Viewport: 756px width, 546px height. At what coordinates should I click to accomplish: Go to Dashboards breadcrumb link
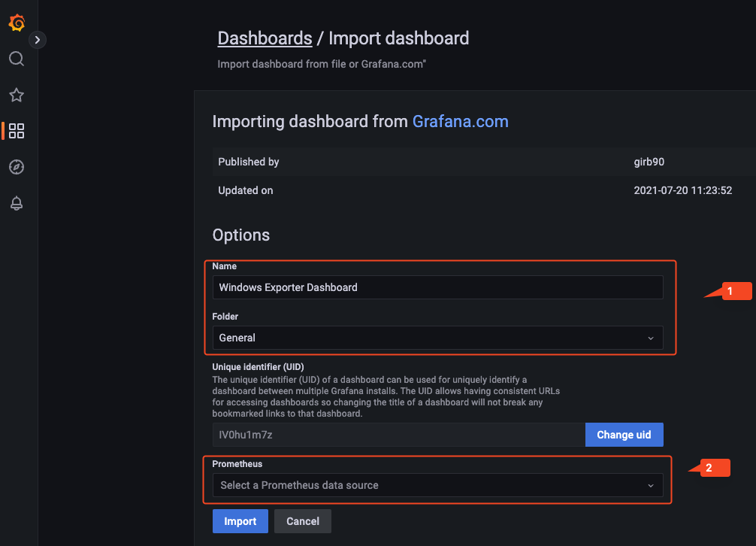pos(265,38)
